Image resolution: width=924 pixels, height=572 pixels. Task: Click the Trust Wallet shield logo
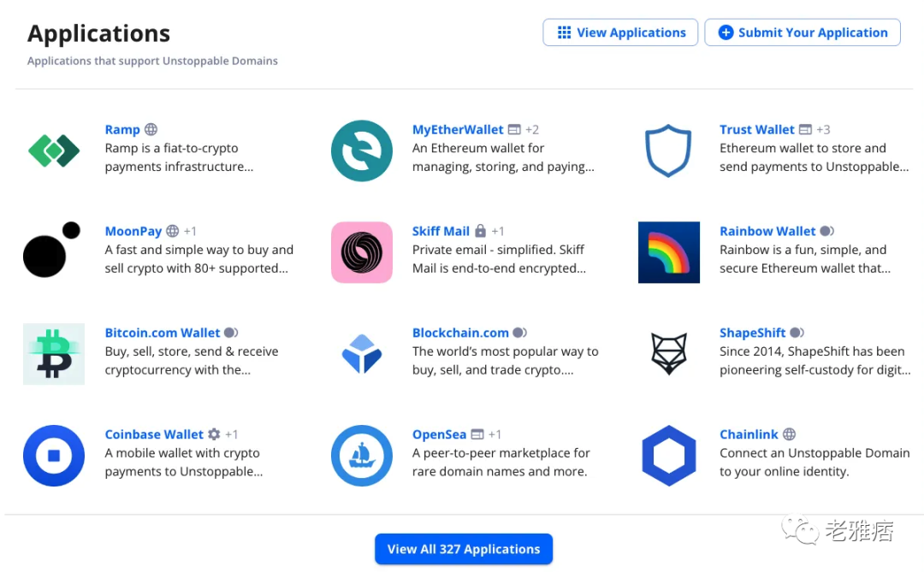click(668, 150)
